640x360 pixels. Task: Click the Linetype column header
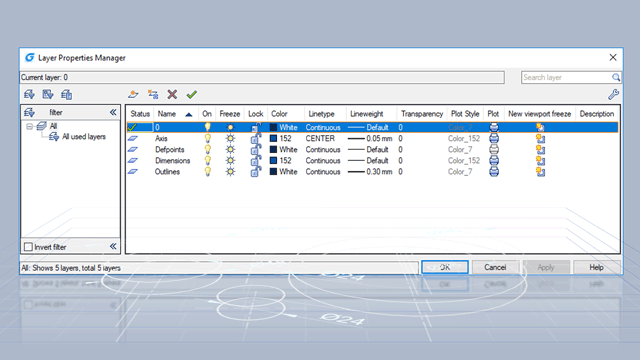click(322, 114)
